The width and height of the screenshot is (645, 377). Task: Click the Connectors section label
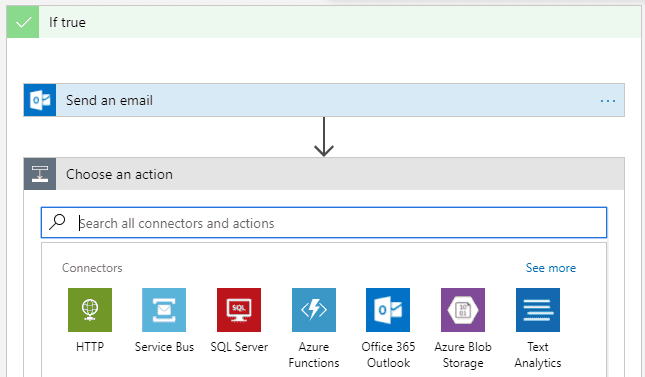pos(92,268)
